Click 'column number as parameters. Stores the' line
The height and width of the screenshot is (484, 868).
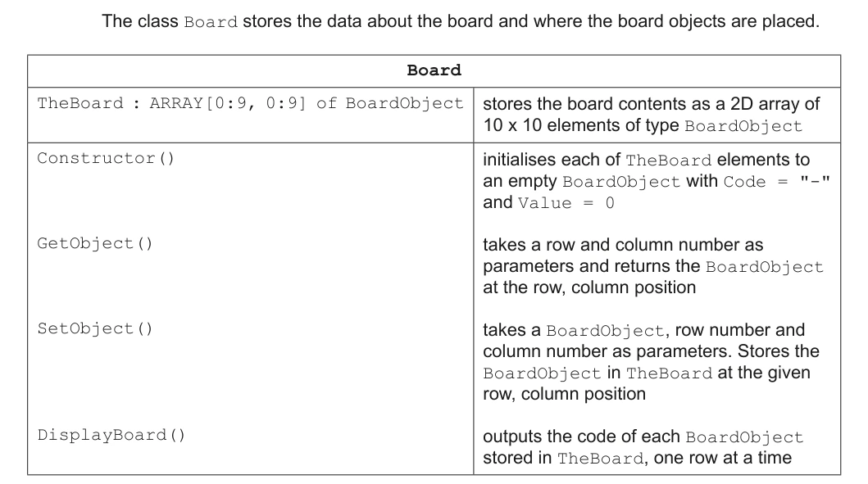(651, 351)
